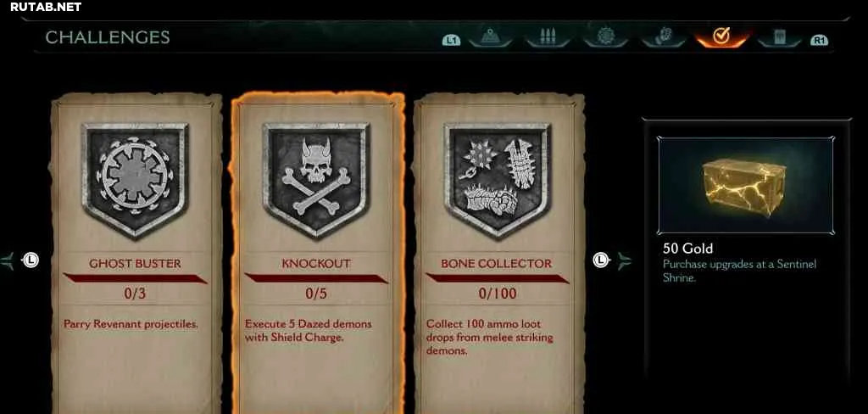Click the Bone Collector weapons emblem
The width and height of the screenshot is (868, 414).
tap(497, 178)
